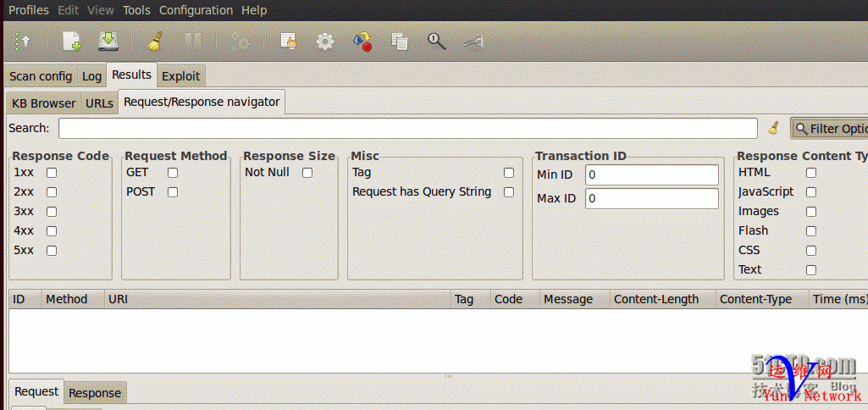Check the POST request method box

[x=173, y=192]
